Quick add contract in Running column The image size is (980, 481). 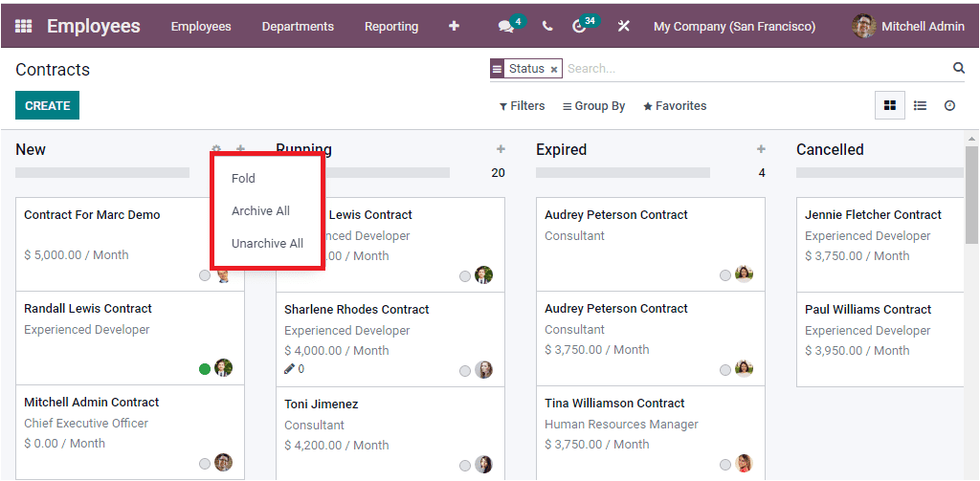(501, 148)
